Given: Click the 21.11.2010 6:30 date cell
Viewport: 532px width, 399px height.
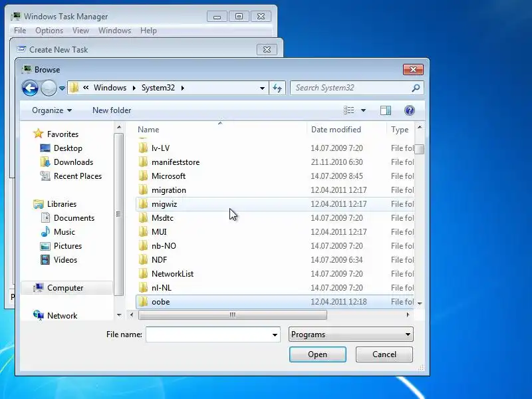Looking at the screenshot, I should click(336, 162).
